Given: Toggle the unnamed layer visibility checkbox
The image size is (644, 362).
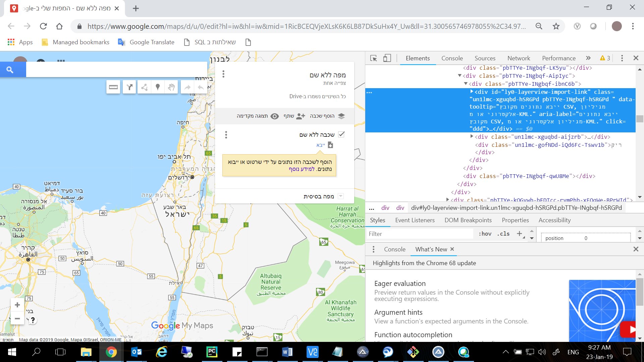Looking at the screenshot, I should [x=341, y=134].
